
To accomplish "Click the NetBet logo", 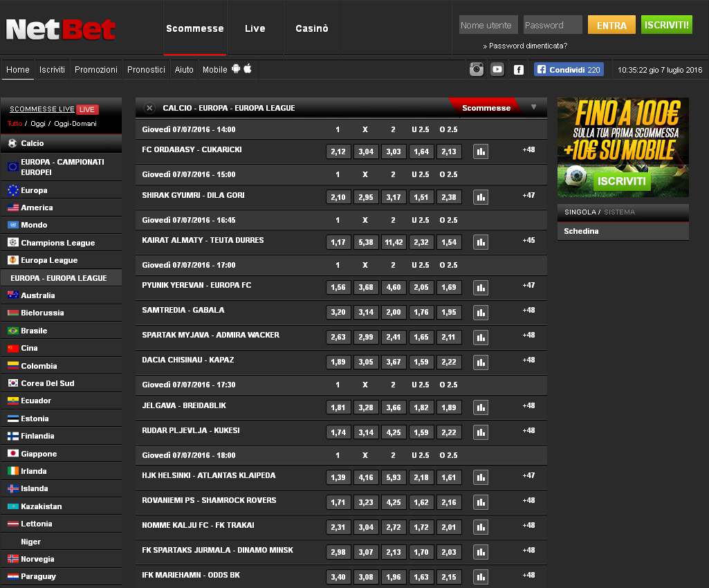I will tap(61, 29).
